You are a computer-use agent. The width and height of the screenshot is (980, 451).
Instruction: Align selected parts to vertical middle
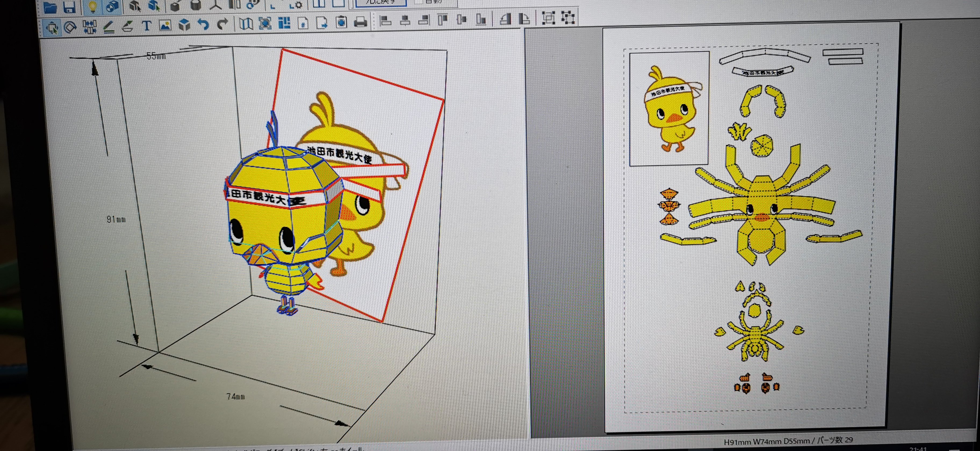pyautogui.click(x=462, y=19)
